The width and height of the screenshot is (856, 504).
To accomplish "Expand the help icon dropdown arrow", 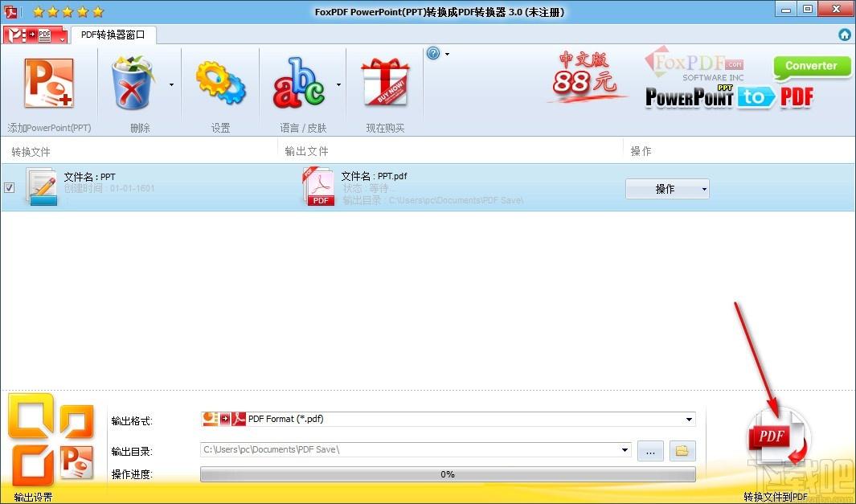I will click(x=447, y=54).
